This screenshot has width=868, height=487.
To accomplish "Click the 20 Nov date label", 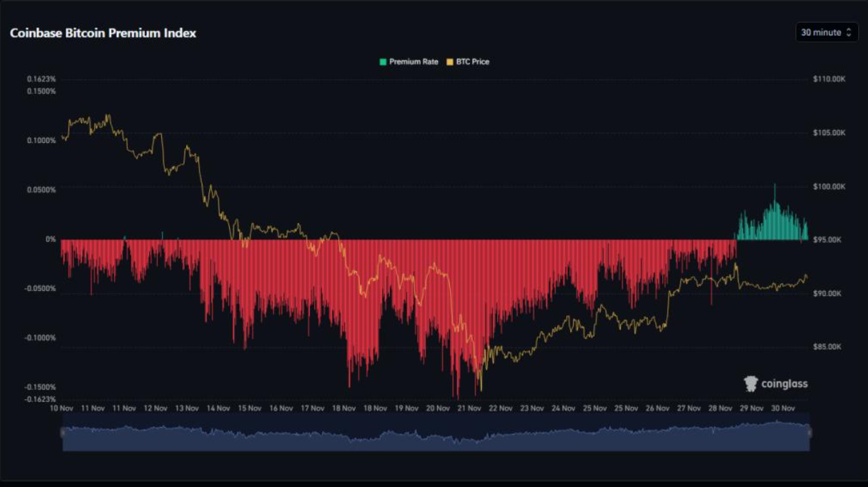I will pyautogui.click(x=436, y=408).
